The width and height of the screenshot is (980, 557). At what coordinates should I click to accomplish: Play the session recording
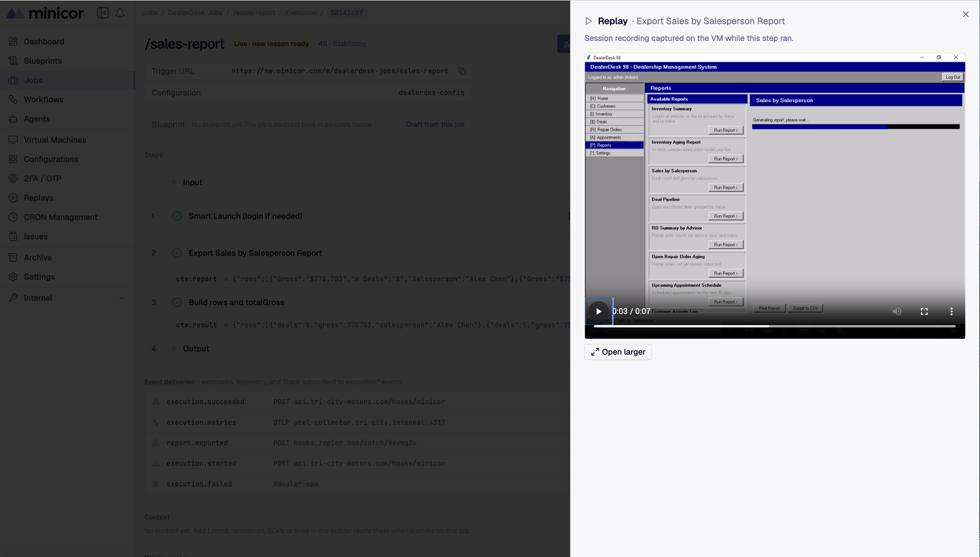pos(599,311)
